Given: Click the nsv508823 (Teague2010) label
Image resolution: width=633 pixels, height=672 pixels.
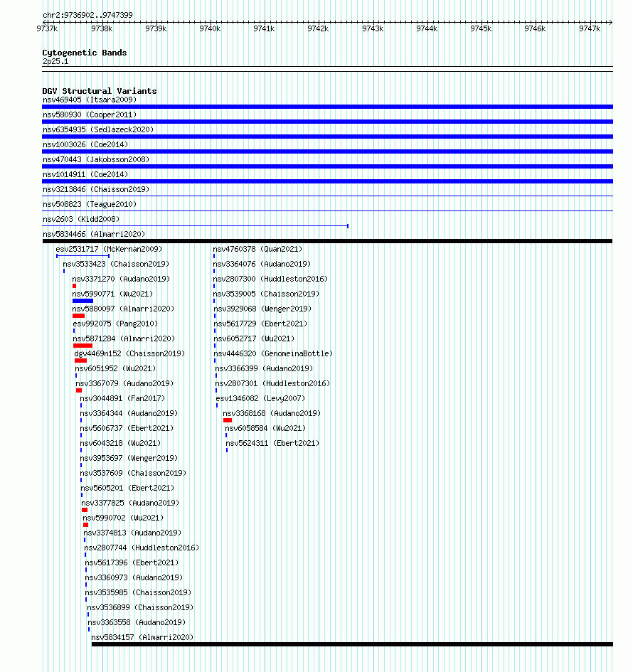Looking at the screenshot, I should coord(90,204).
